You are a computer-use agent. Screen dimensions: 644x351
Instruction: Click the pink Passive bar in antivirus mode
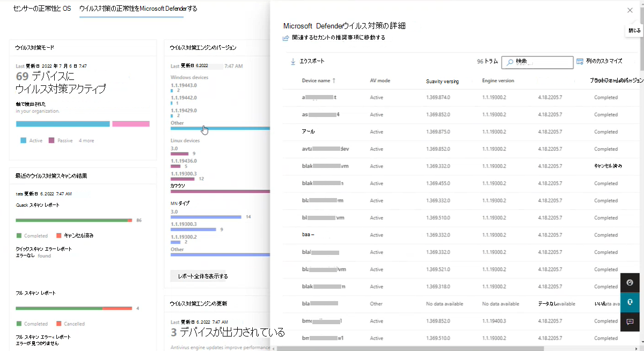click(131, 124)
